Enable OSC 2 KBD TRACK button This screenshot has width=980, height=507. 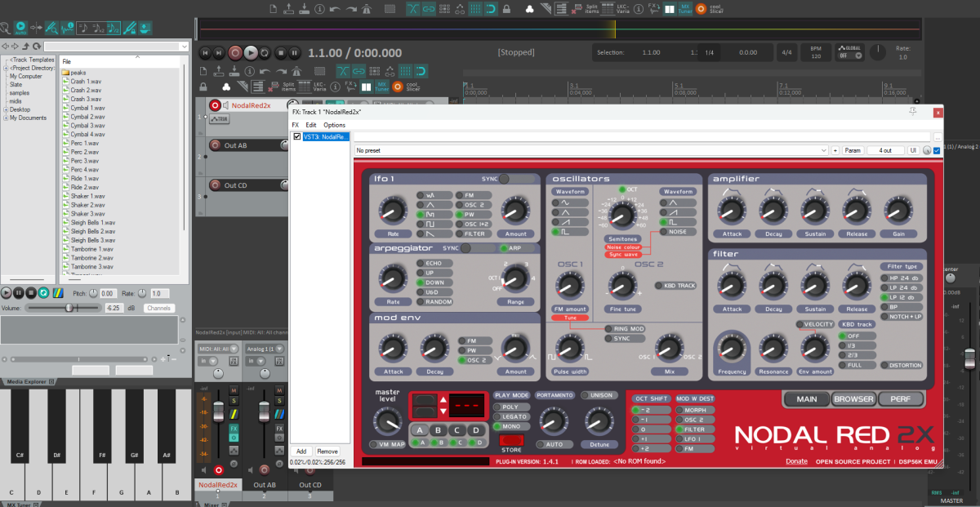[x=676, y=286]
